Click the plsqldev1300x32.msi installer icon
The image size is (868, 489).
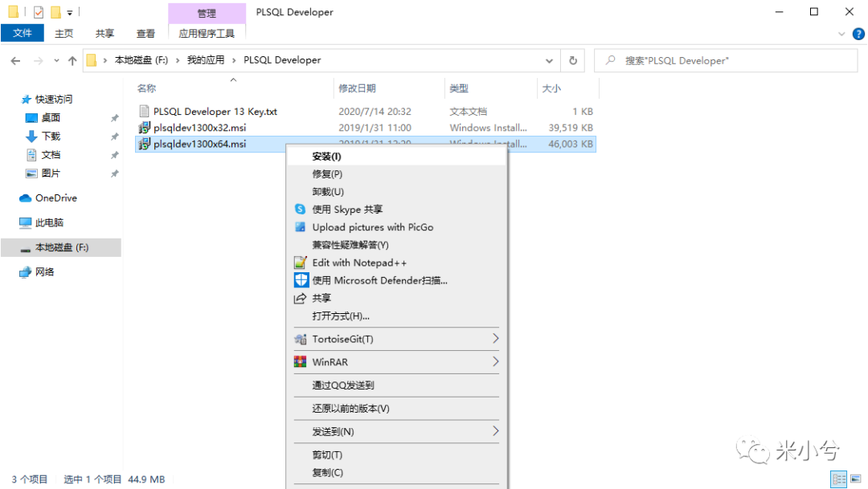tap(144, 127)
